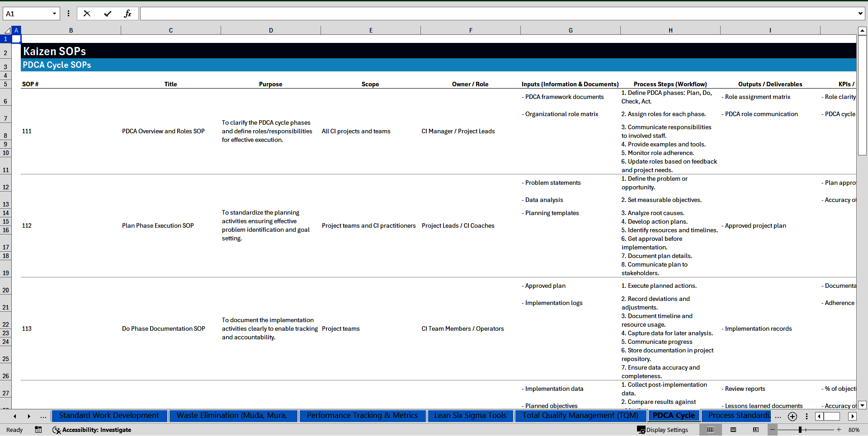This screenshot has height=436, width=868.
Task: Switch to Normal view
Action: point(710,430)
